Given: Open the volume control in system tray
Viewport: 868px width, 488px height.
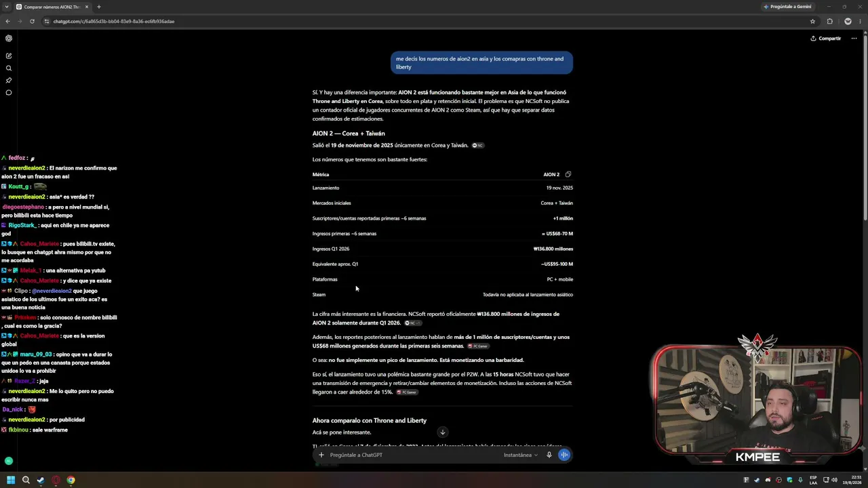Looking at the screenshot, I should 833,480.
